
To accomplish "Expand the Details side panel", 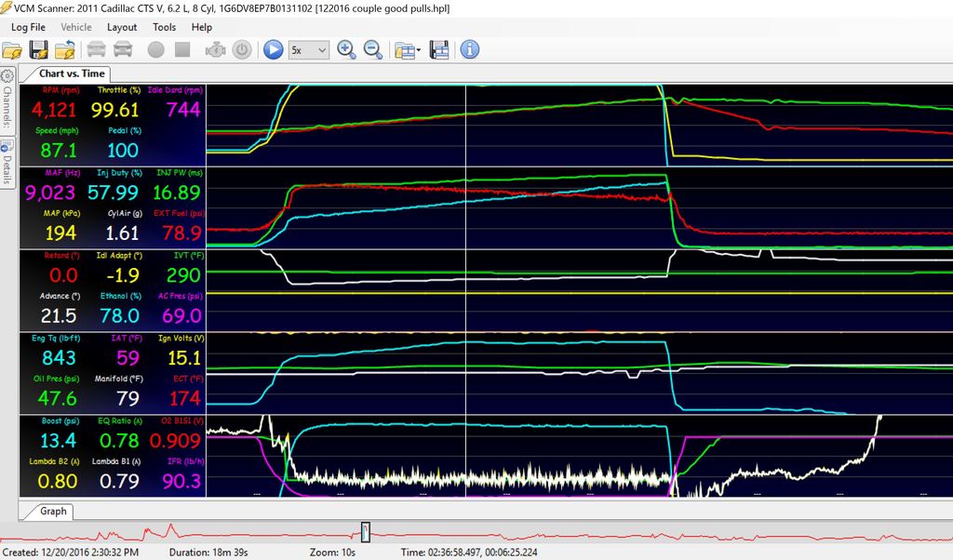I will click(x=7, y=163).
